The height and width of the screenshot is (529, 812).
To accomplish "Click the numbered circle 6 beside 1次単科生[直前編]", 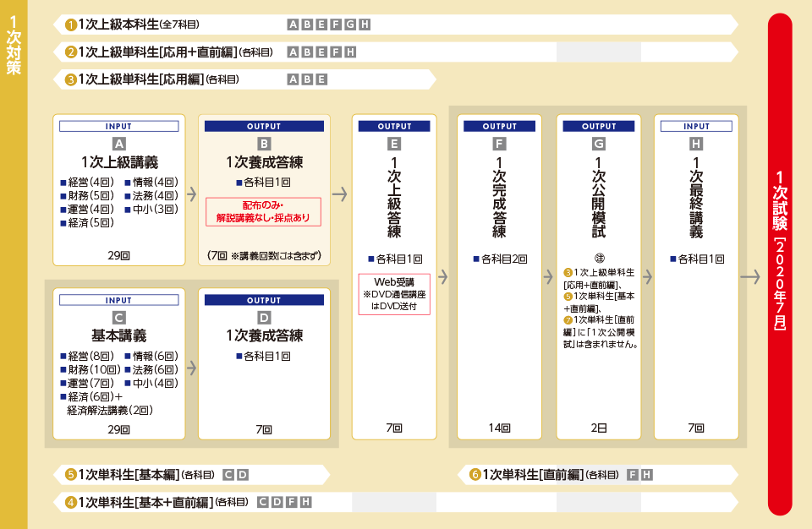I will coord(475,475).
